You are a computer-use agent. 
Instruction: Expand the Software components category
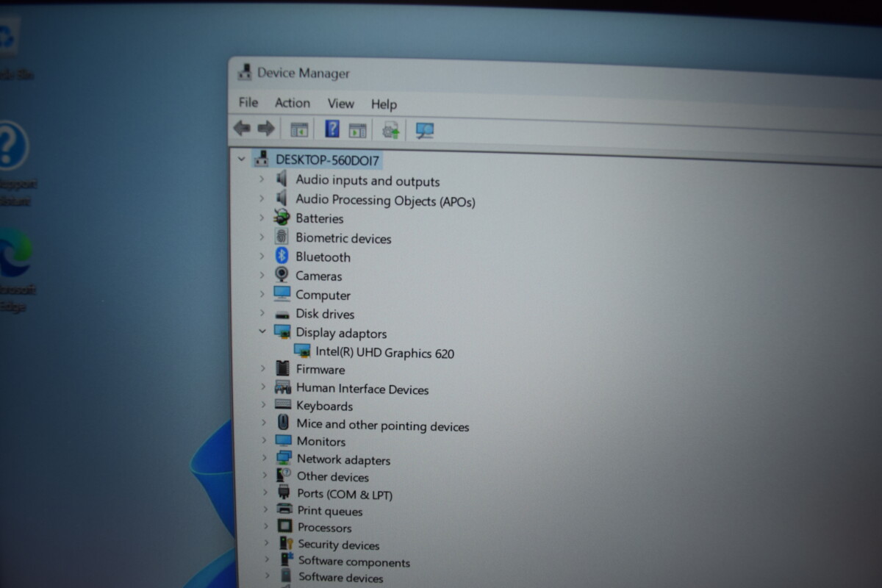[266, 561]
